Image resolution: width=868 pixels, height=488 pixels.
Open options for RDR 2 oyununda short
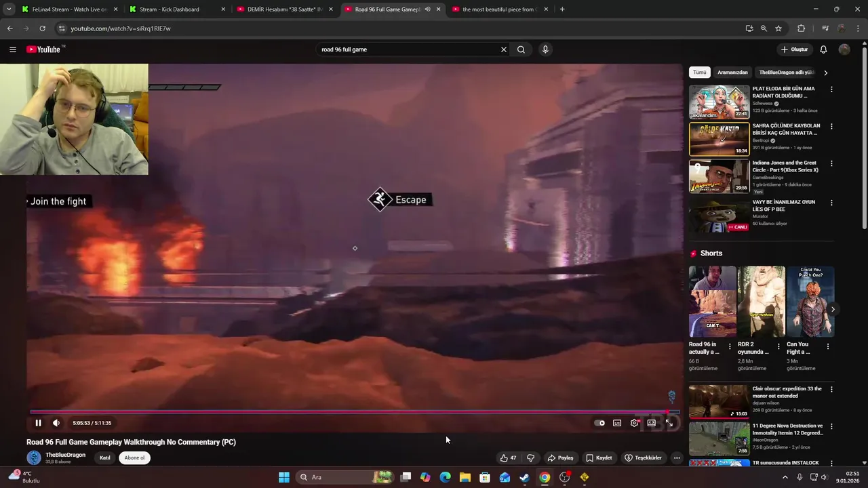(x=778, y=346)
